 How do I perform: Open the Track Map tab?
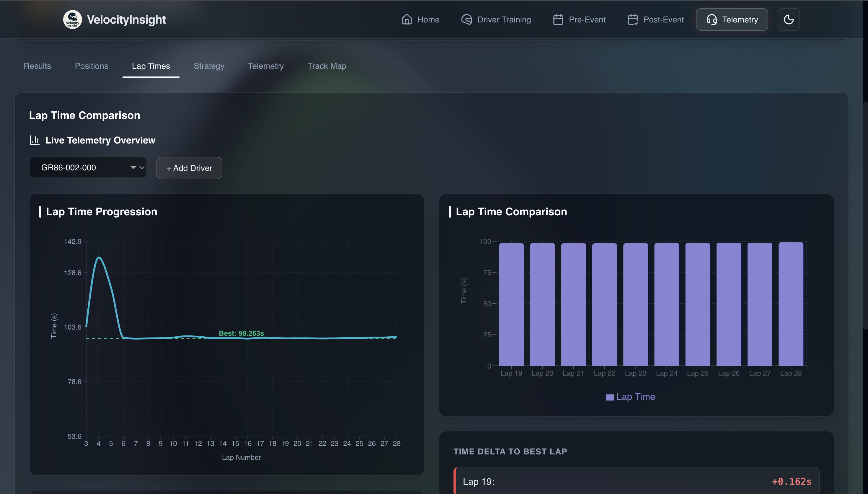(x=327, y=66)
